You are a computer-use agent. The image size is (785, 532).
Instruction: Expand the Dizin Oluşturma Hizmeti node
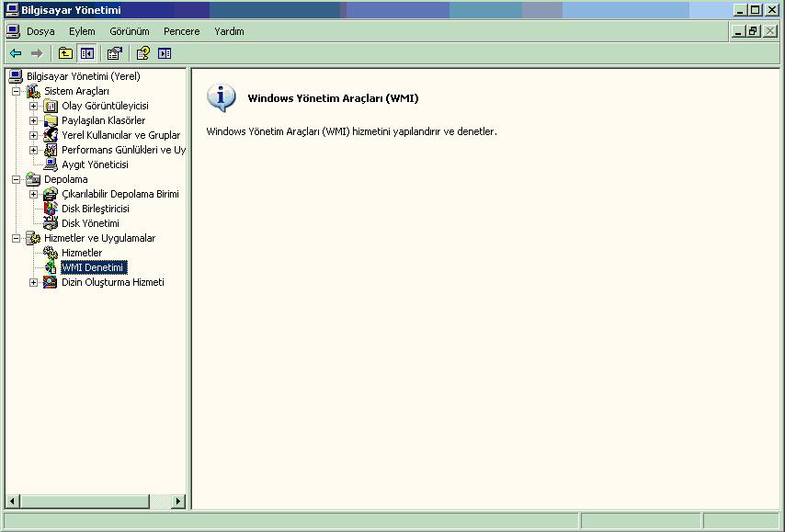(33, 283)
